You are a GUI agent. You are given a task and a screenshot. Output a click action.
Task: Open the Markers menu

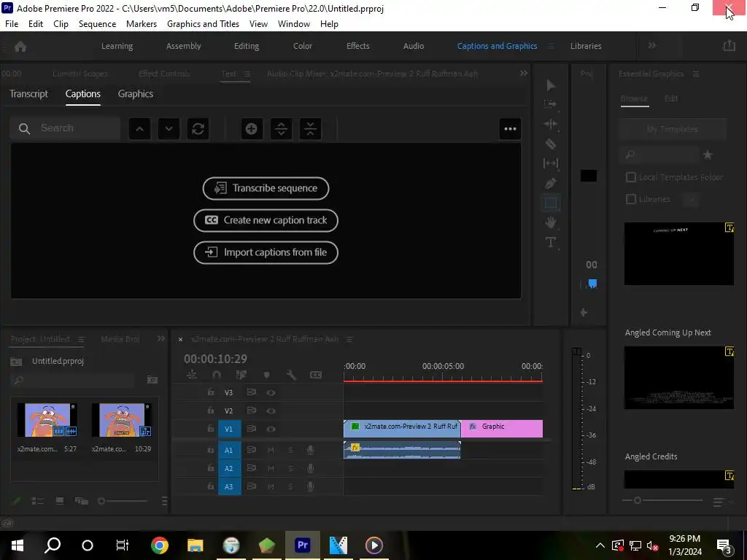click(x=142, y=24)
